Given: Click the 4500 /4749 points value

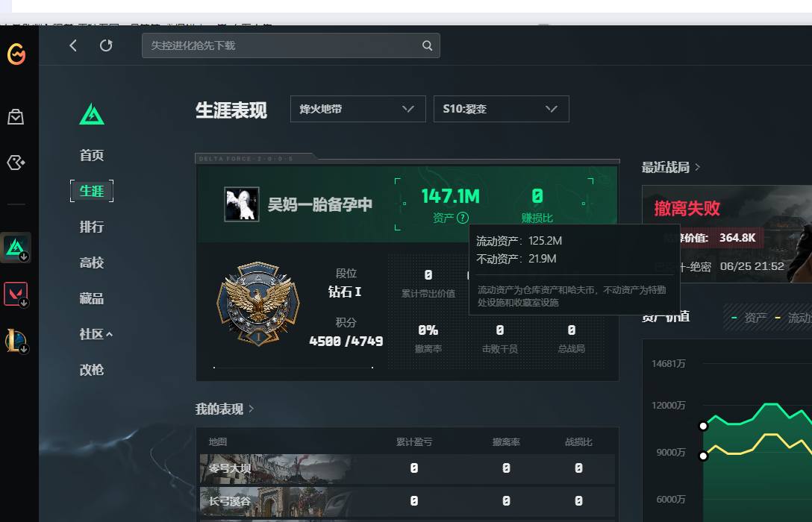Looking at the screenshot, I should point(346,341).
